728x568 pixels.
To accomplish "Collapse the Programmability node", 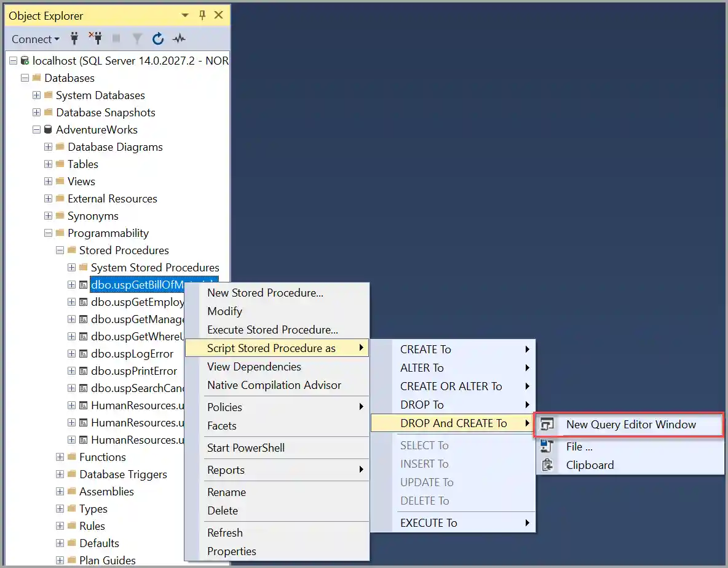I will click(x=47, y=233).
